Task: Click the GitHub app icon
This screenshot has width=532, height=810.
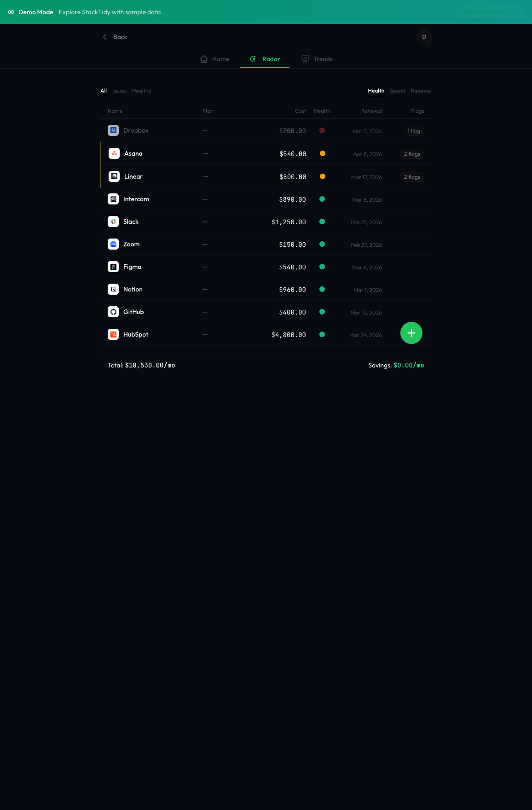Action: click(x=113, y=312)
